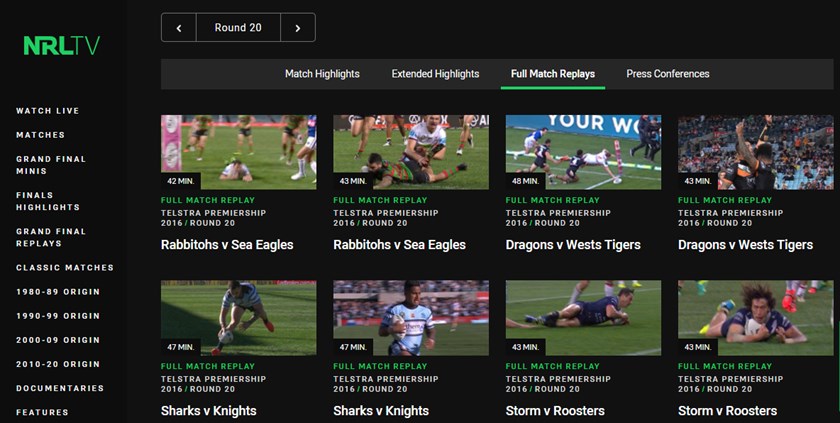Play first Rabbitohs v Sea Eagles 42 min thumbnail
This screenshot has width=840, height=423.
(x=238, y=152)
